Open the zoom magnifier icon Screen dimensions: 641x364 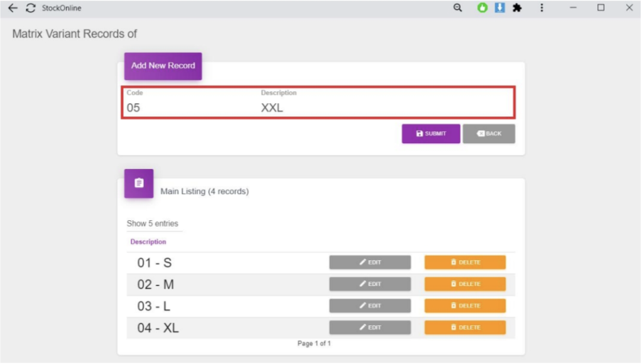[458, 8]
